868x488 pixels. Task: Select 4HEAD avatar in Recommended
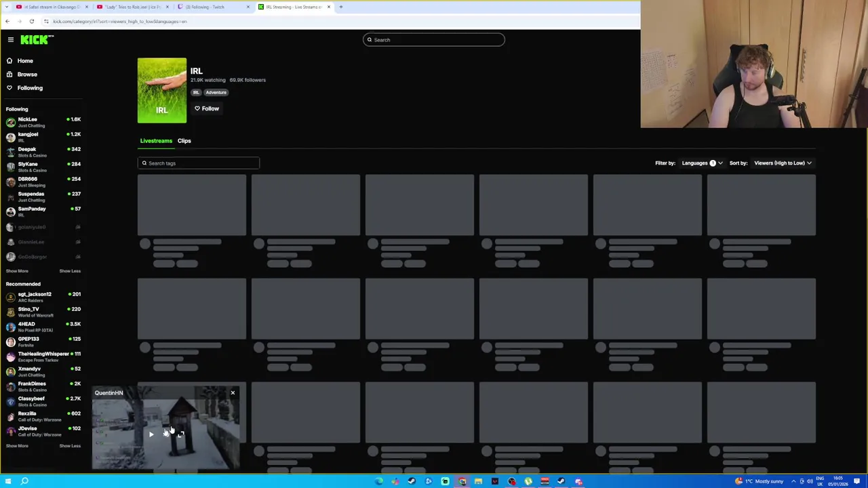(x=11, y=327)
